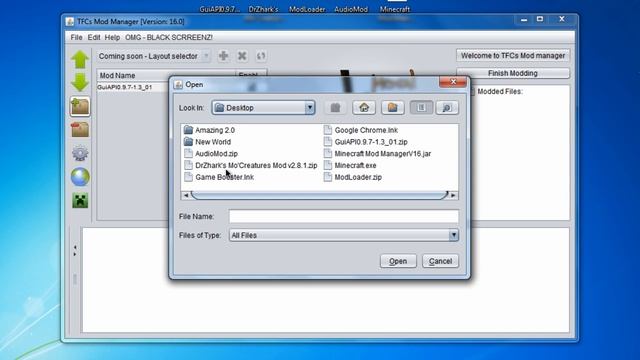
Task: Click the AudioMod desktop shortcut
Action: click(x=351, y=9)
